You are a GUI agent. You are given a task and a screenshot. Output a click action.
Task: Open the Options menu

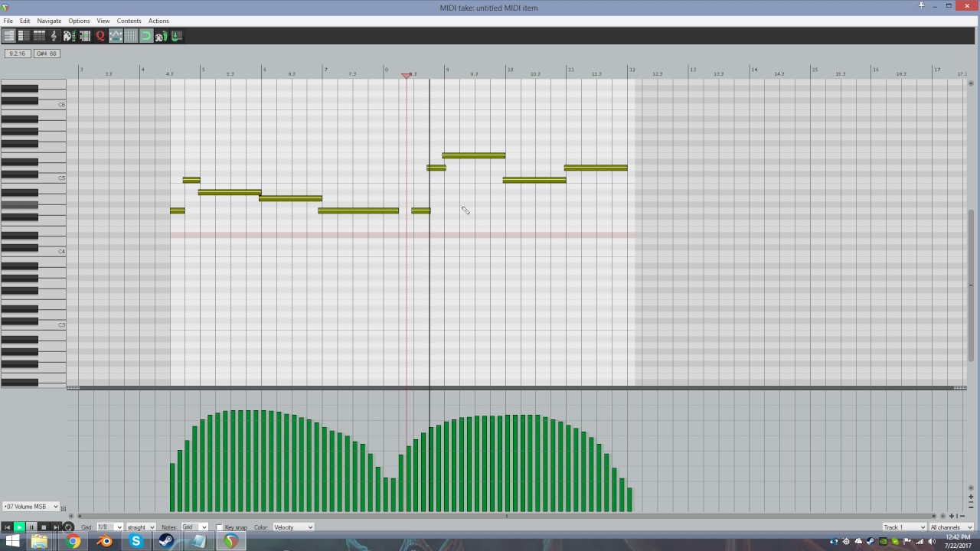79,21
